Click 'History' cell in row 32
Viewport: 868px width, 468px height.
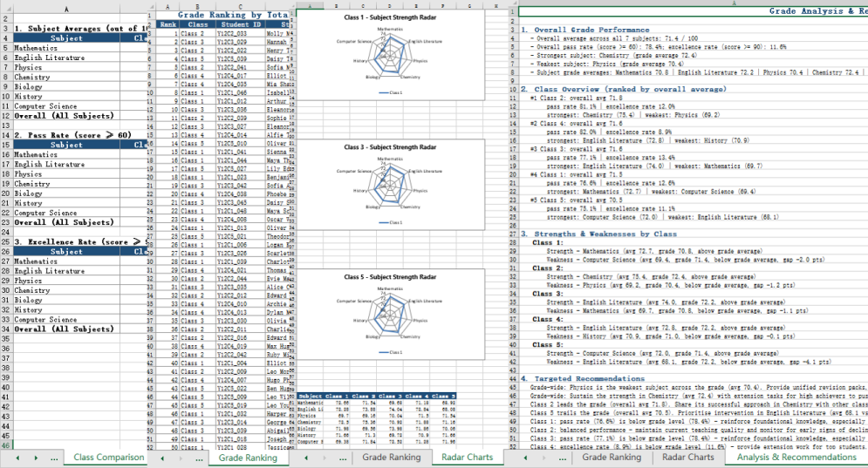point(66,309)
